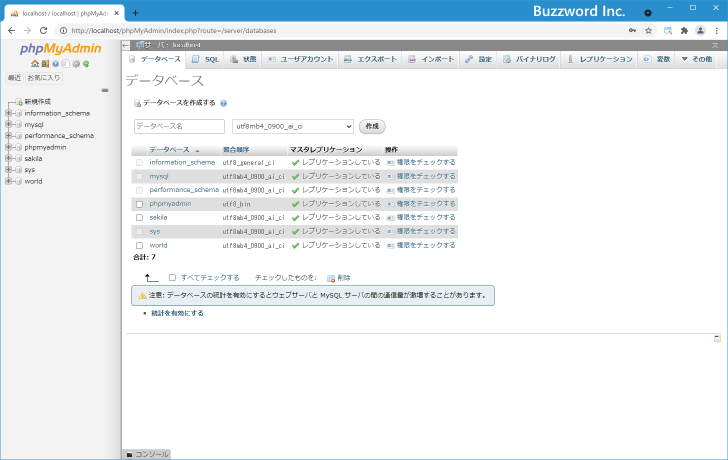
Task: Click the navigation link chain icon
Action: [105, 90]
